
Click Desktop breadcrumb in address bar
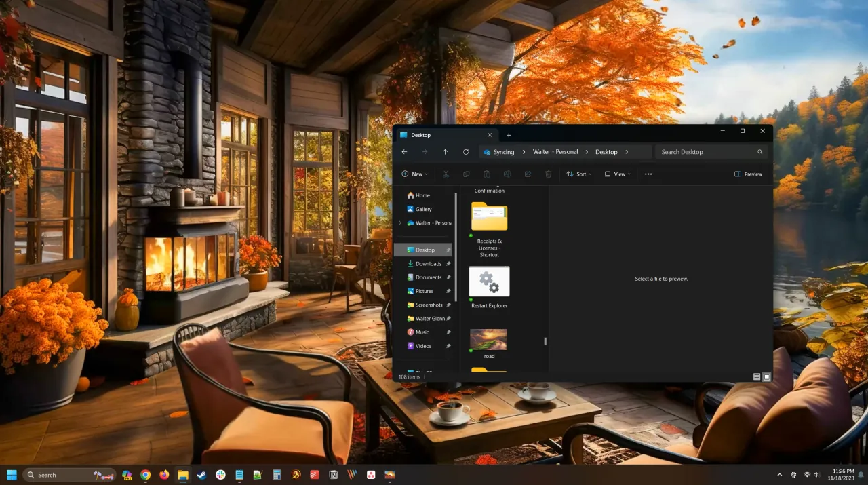tap(606, 152)
